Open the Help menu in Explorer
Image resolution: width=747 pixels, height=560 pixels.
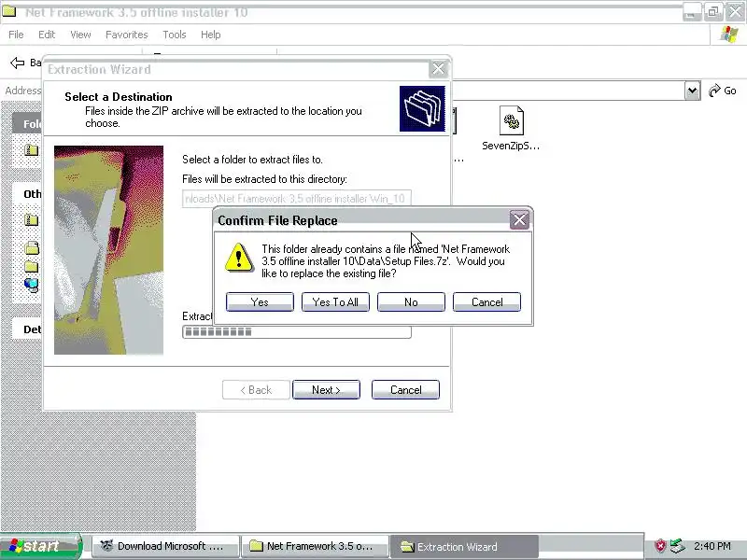(x=211, y=35)
